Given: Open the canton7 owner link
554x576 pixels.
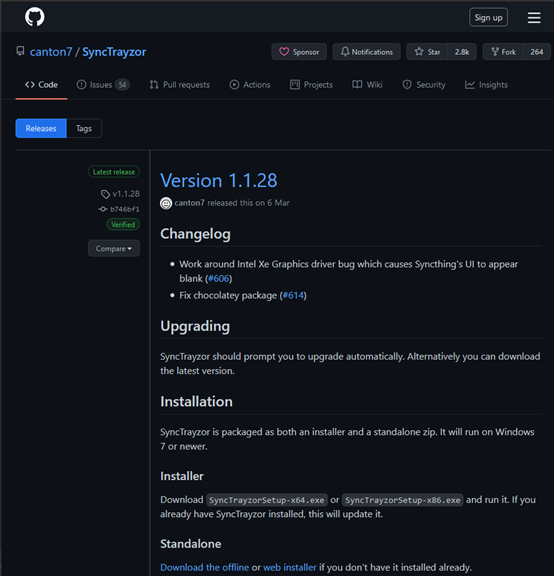Looking at the screenshot, I should (51, 52).
